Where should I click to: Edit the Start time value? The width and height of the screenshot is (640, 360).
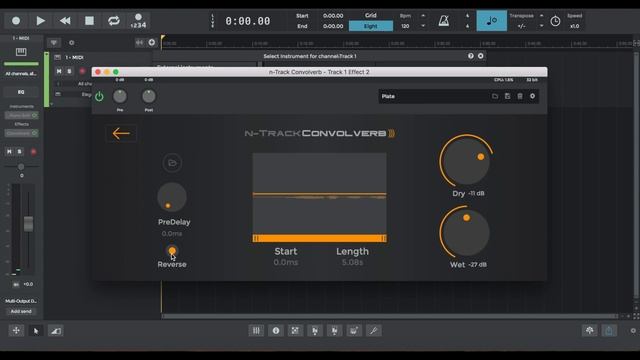[333, 16]
